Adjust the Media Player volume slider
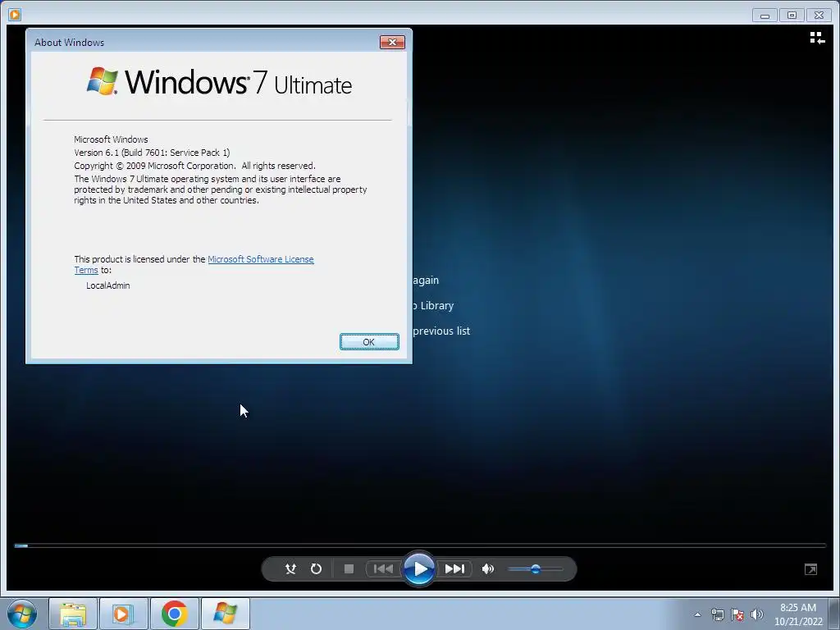840x630 pixels. pos(535,569)
